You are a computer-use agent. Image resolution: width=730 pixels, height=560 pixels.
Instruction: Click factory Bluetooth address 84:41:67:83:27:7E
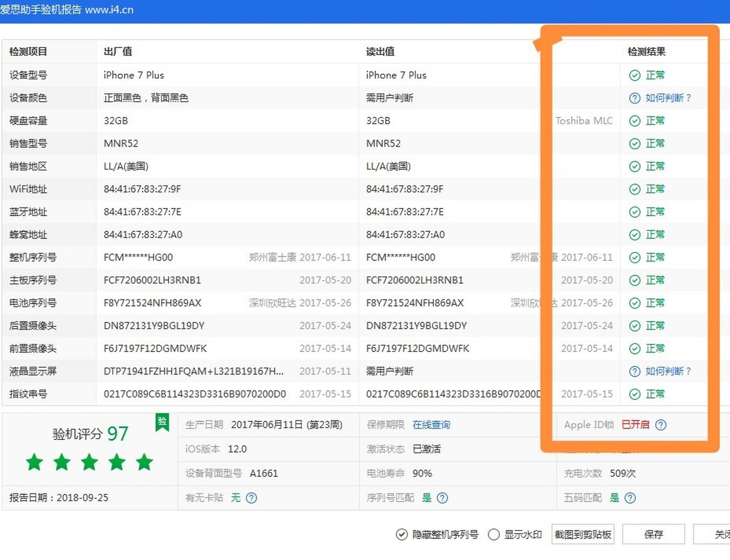(x=142, y=212)
